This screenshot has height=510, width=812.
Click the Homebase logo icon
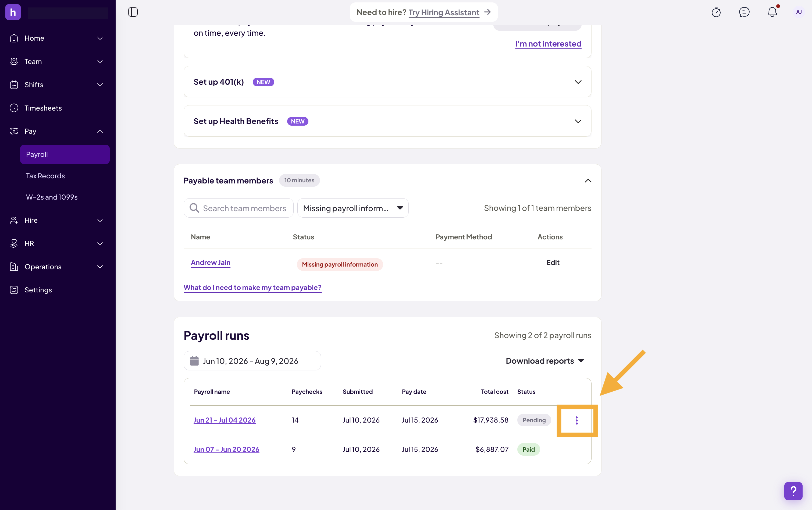pyautogui.click(x=13, y=12)
